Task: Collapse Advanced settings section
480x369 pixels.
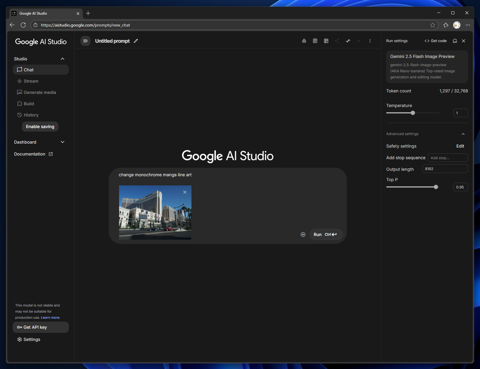Action: click(x=463, y=134)
